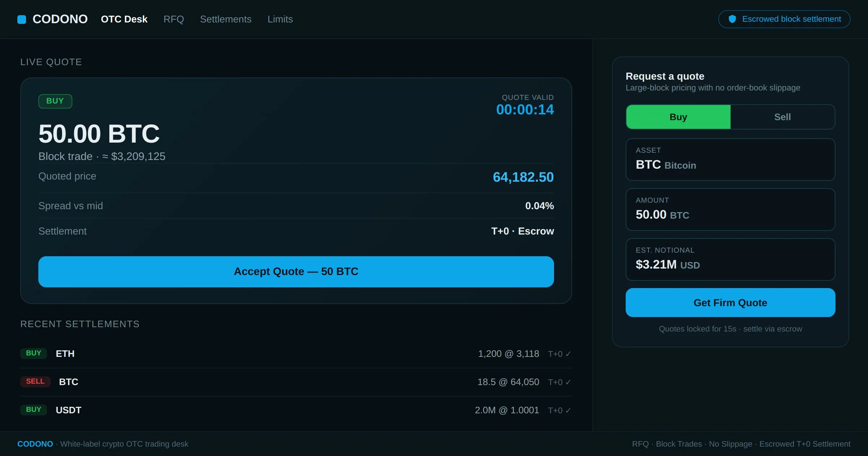Viewport: 868px width, 456px height.
Task: Click the T+0 ✓ status on BTC row
Action: click(x=559, y=382)
